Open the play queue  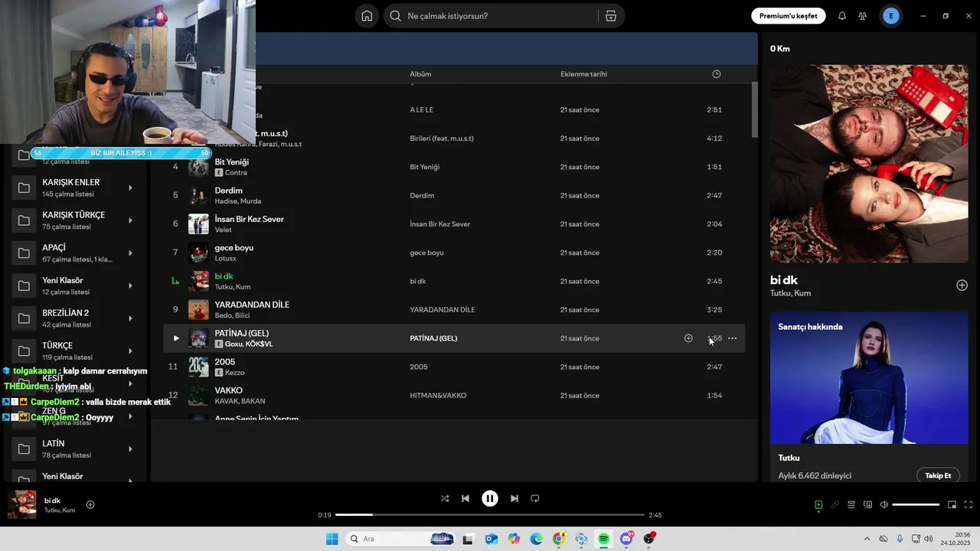click(851, 505)
